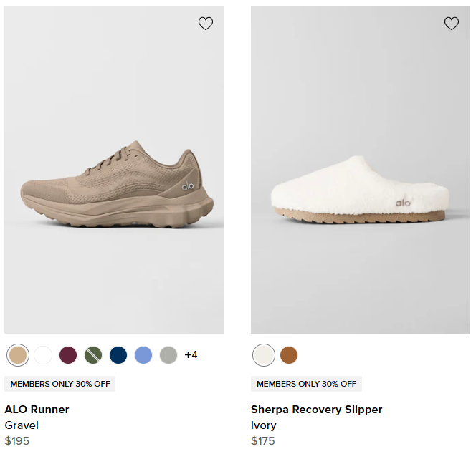Pick the burgundy ALO Runner swatch
Screen dimensions: 476x454
68,354
